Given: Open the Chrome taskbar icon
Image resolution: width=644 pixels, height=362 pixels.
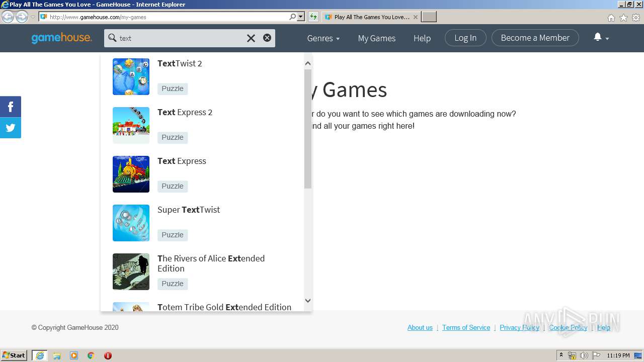Looking at the screenshot, I should pyautogui.click(x=91, y=355).
